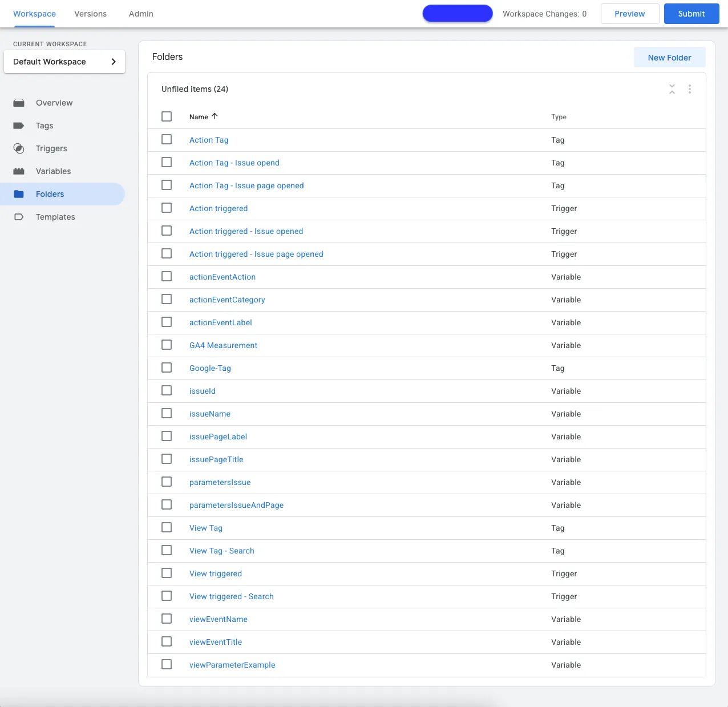The height and width of the screenshot is (707, 728).
Task: Open the Action triggered - Issue page opened link
Action: coord(256,254)
